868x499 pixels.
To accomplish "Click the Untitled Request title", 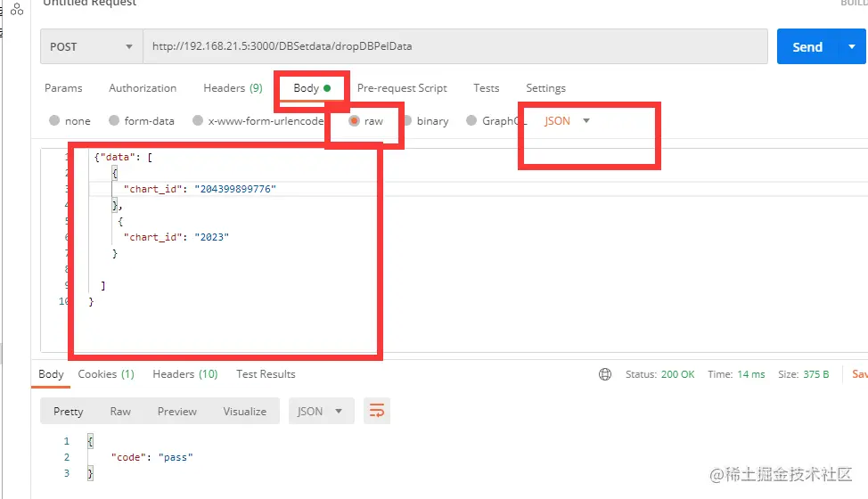I will (90, 3).
